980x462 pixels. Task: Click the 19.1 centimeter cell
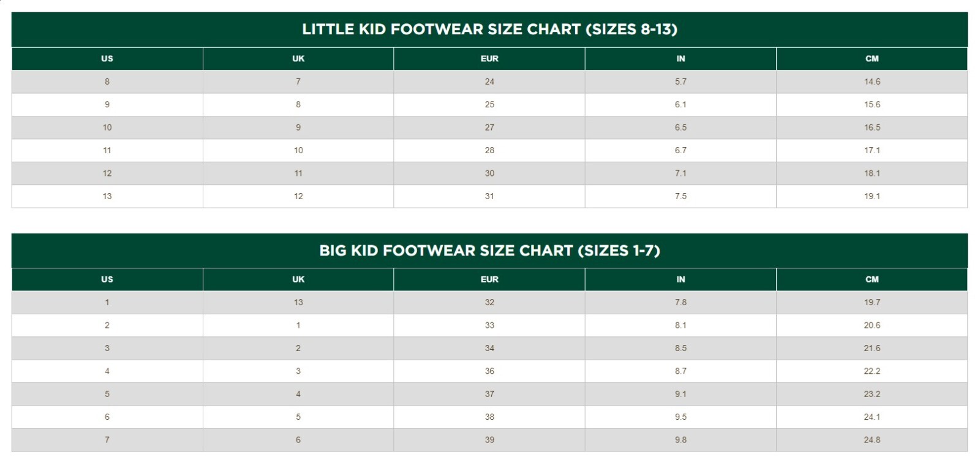tap(872, 196)
